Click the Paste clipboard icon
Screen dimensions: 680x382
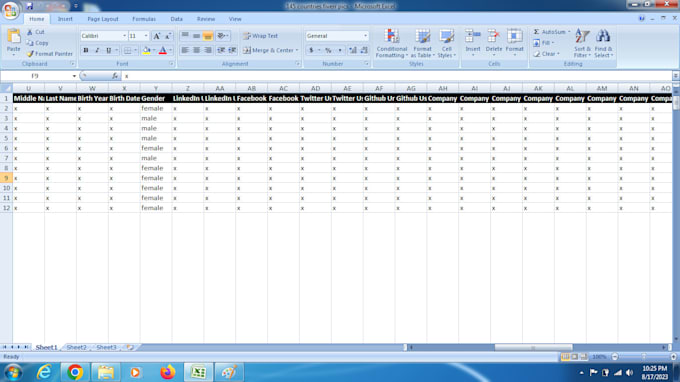click(x=14, y=37)
